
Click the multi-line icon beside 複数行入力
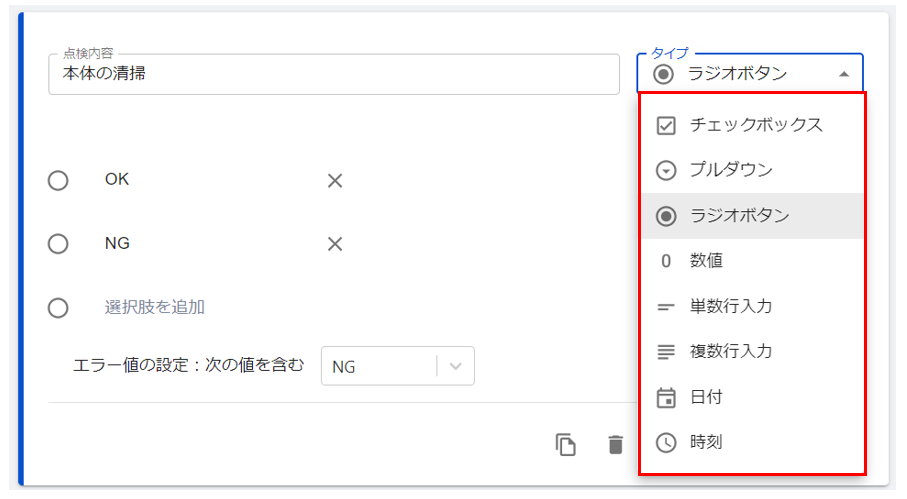pyautogui.click(x=666, y=352)
